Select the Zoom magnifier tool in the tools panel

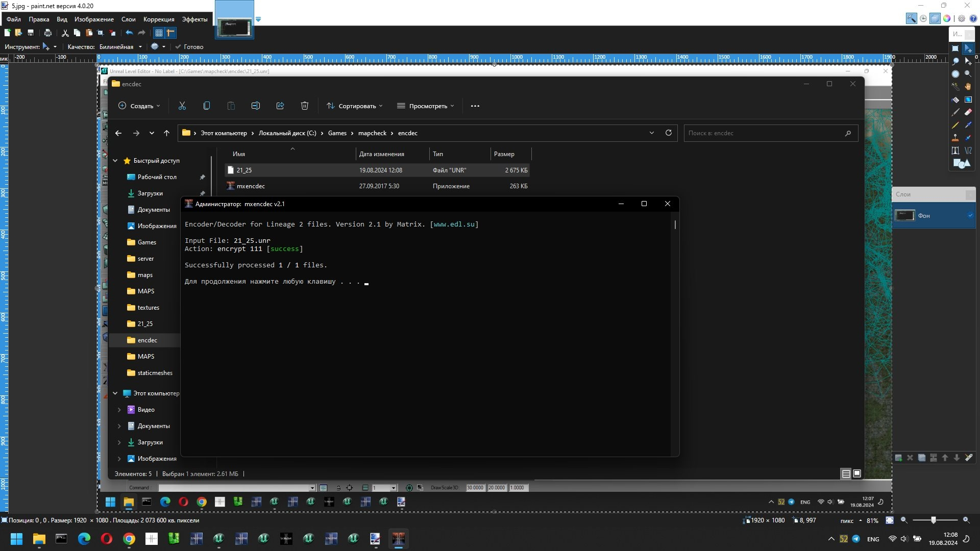(968, 74)
